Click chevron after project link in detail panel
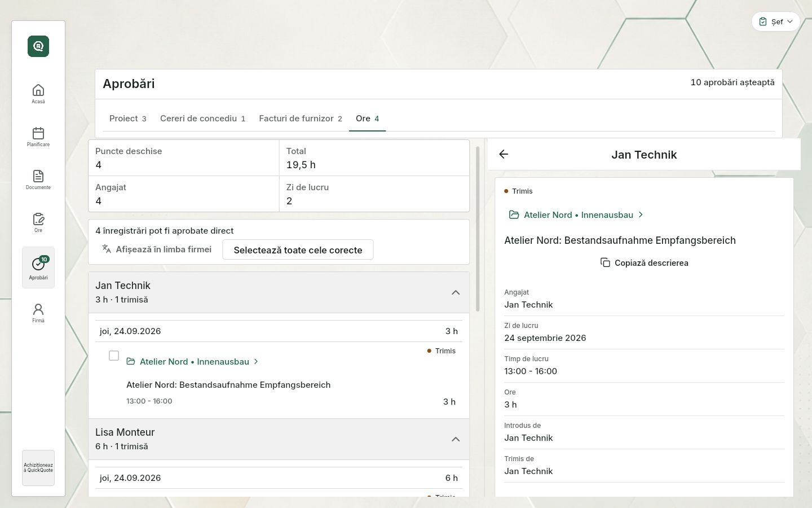The height and width of the screenshot is (508, 812). point(641,214)
